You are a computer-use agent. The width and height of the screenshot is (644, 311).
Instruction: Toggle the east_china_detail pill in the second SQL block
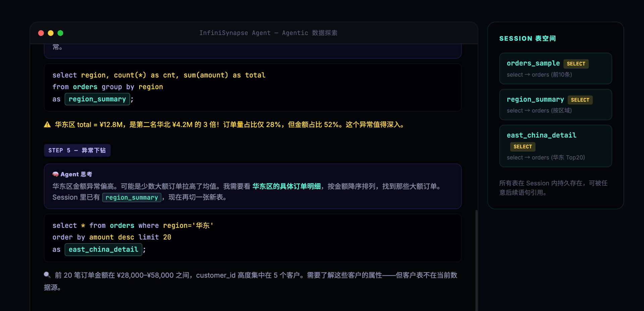(103, 249)
